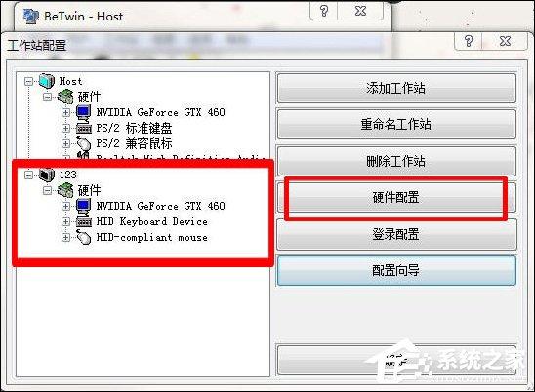Click the hardware chip icon under Host
535x392 pixels.
point(65,97)
